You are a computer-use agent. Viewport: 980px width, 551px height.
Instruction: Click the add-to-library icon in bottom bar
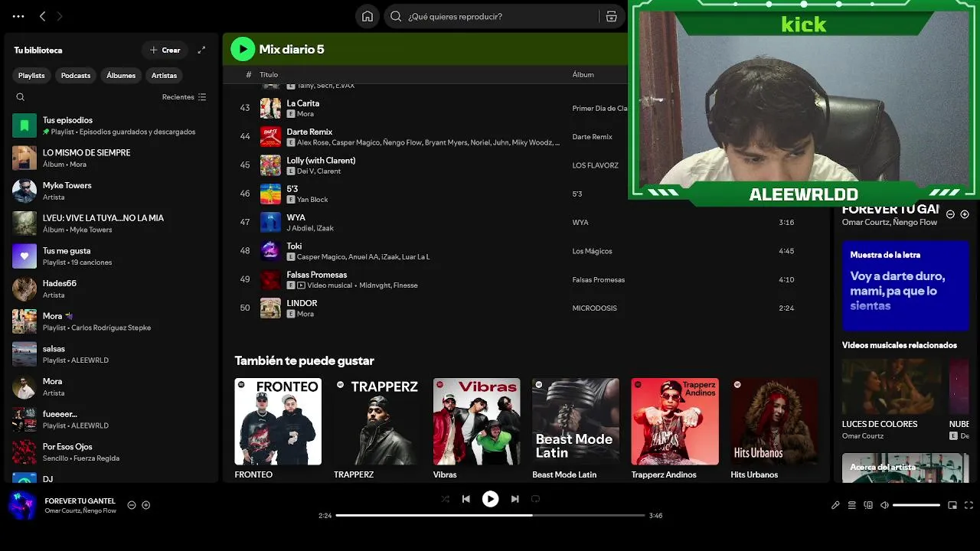click(146, 505)
